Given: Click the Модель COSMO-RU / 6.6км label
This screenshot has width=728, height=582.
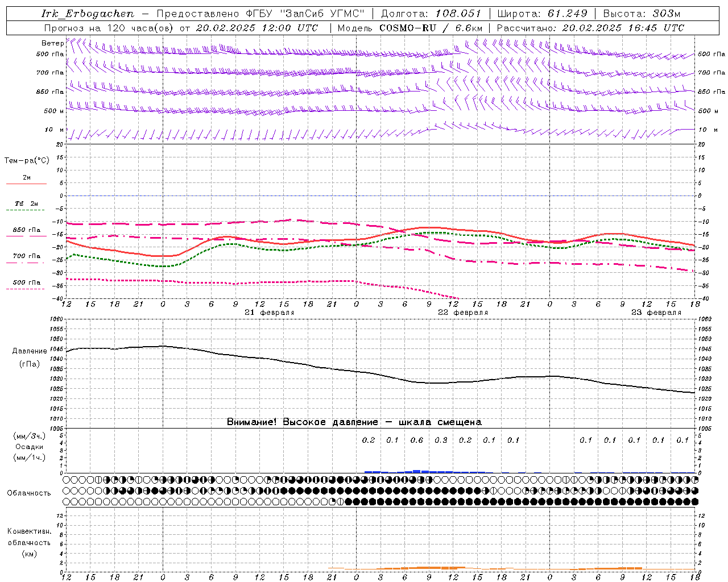Looking at the screenshot, I should pyautogui.click(x=410, y=28).
